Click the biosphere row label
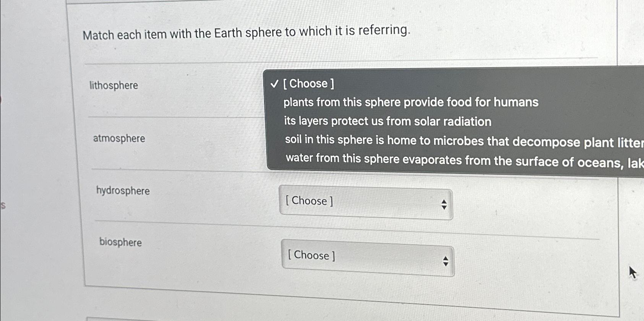This screenshot has width=644, height=321. (120, 243)
